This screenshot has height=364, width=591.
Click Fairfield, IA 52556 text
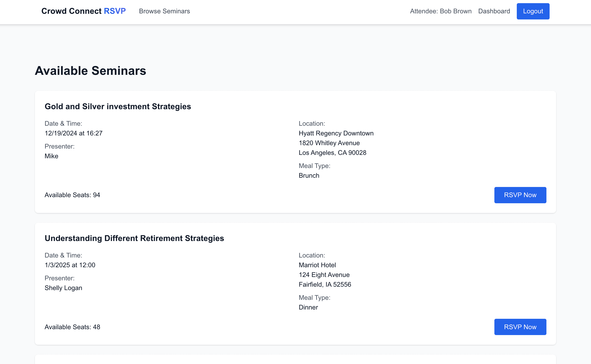click(x=325, y=285)
